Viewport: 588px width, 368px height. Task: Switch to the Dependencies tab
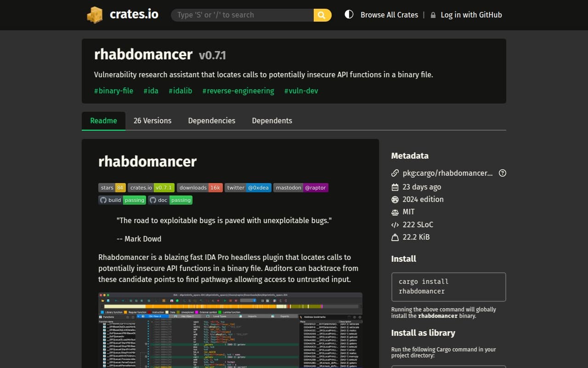tap(211, 121)
